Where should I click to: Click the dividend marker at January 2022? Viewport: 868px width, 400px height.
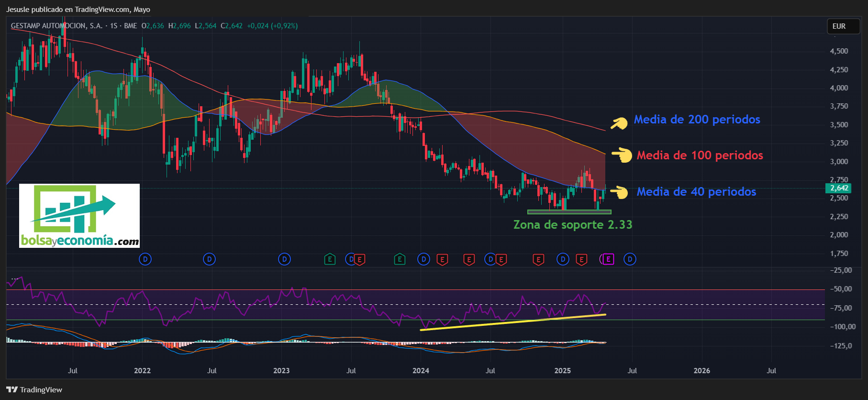pyautogui.click(x=145, y=259)
